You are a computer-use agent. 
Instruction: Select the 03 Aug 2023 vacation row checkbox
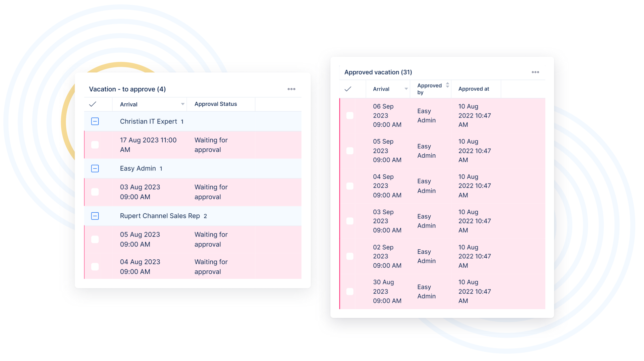click(95, 192)
